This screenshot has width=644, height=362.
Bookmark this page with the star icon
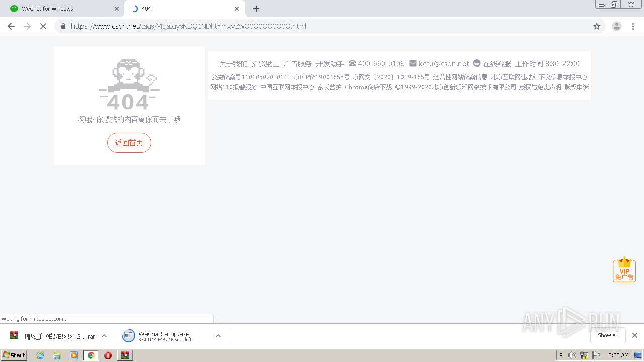coord(597,26)
